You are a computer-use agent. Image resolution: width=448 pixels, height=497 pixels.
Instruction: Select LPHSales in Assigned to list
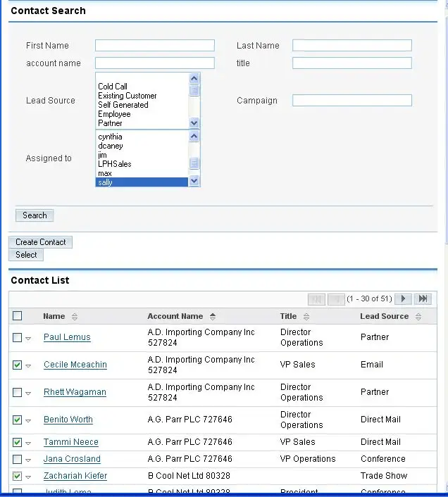point(142,164)
